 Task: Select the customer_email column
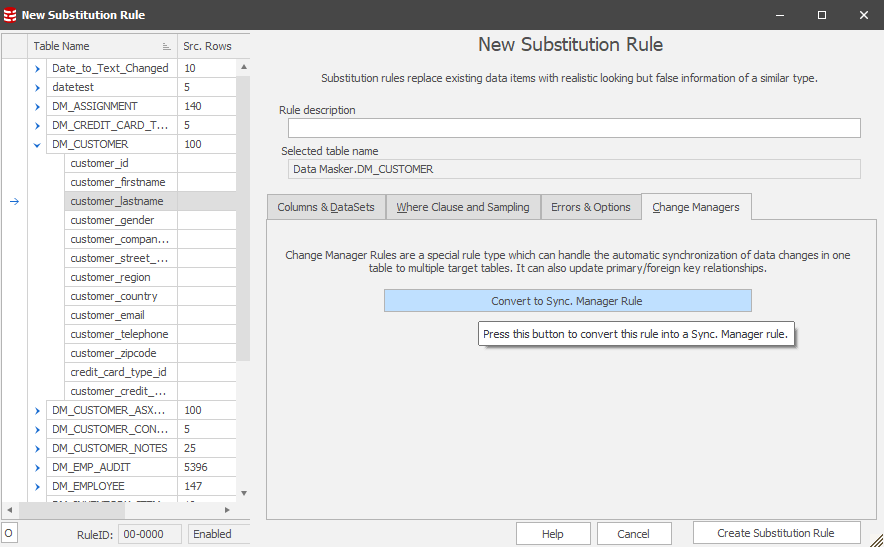click(x=107, y=315)
